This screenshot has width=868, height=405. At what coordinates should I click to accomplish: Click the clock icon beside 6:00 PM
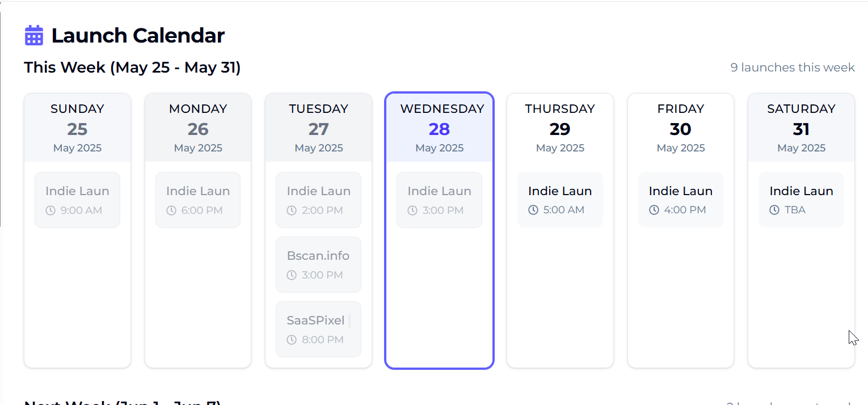pos(171,210)
